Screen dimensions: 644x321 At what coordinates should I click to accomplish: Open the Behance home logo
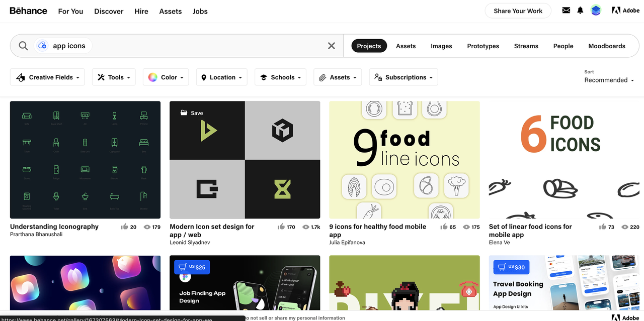click(29, 11)
